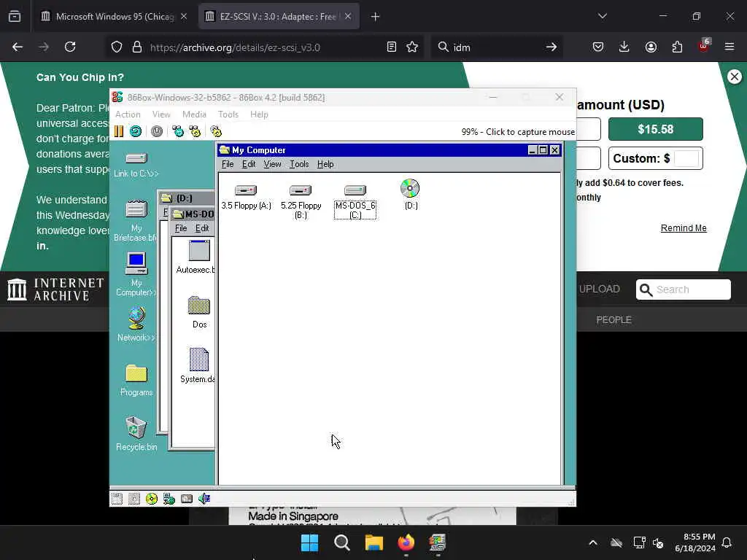Select Recycle.bin desktop icon
Viewport: 747px width, 560px height.
pyautogui.click(x=136, y=433)
